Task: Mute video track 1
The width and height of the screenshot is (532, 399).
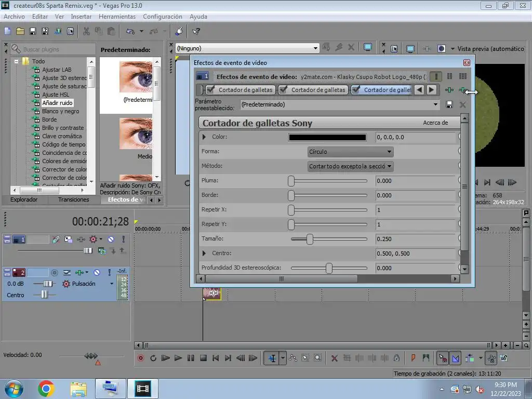Action: [x=111, y=239]
